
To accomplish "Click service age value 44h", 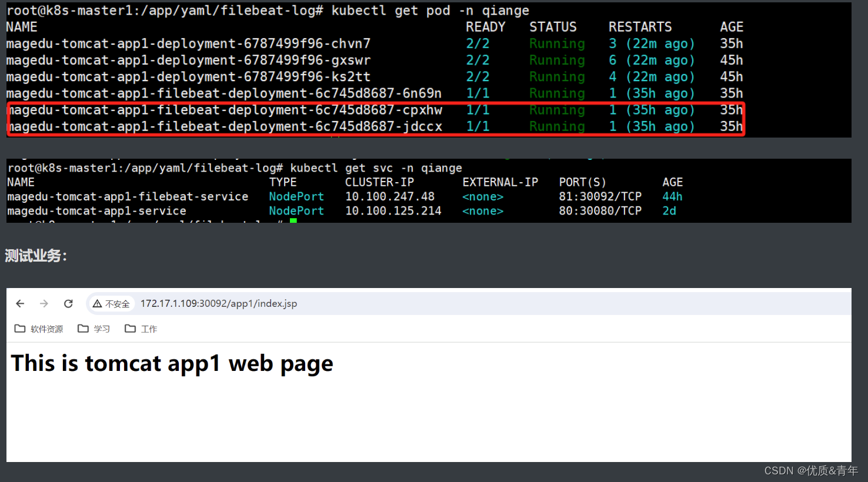I will pos(672,196).
